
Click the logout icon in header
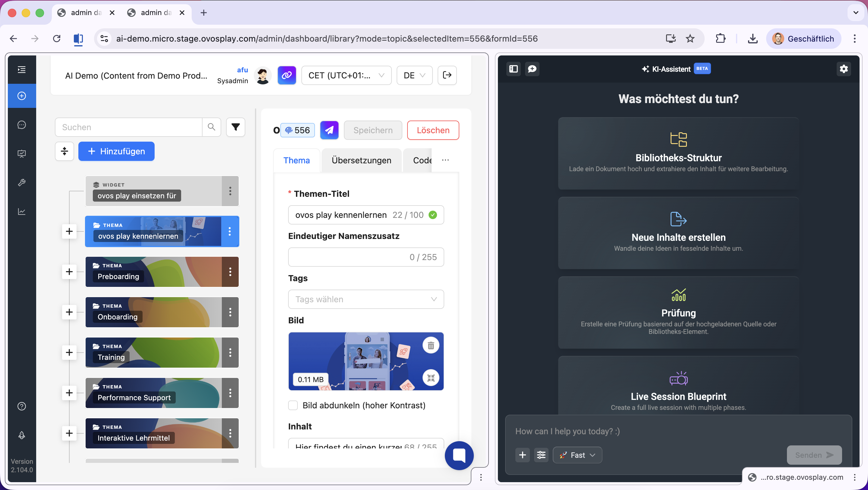coord(447,75)
